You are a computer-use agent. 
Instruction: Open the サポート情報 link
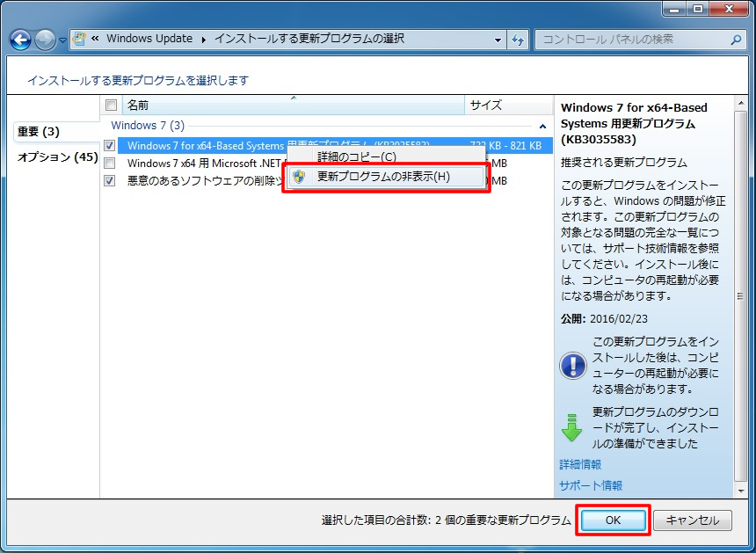591,485
